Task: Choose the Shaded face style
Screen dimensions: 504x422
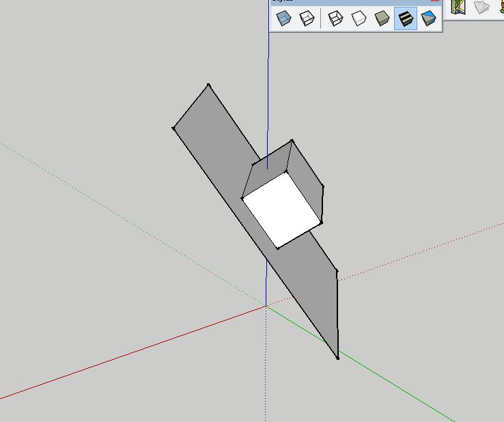Action: click(x=382, y=18)
